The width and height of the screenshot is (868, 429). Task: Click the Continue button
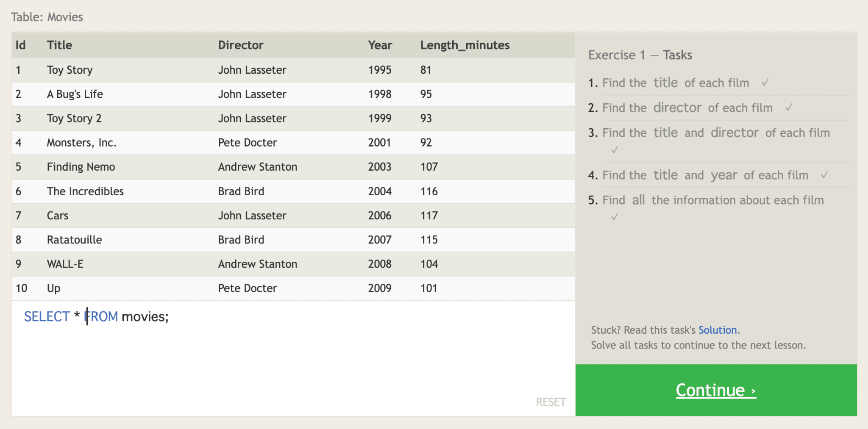[x=715, y=390]
